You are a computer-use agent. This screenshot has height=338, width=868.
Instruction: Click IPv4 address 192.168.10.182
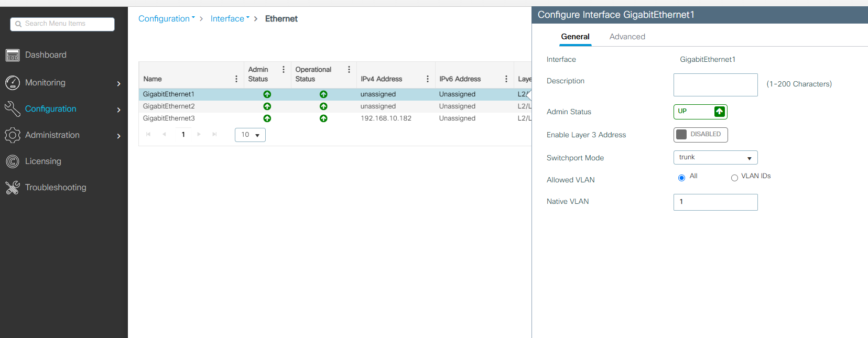(386, 118)
